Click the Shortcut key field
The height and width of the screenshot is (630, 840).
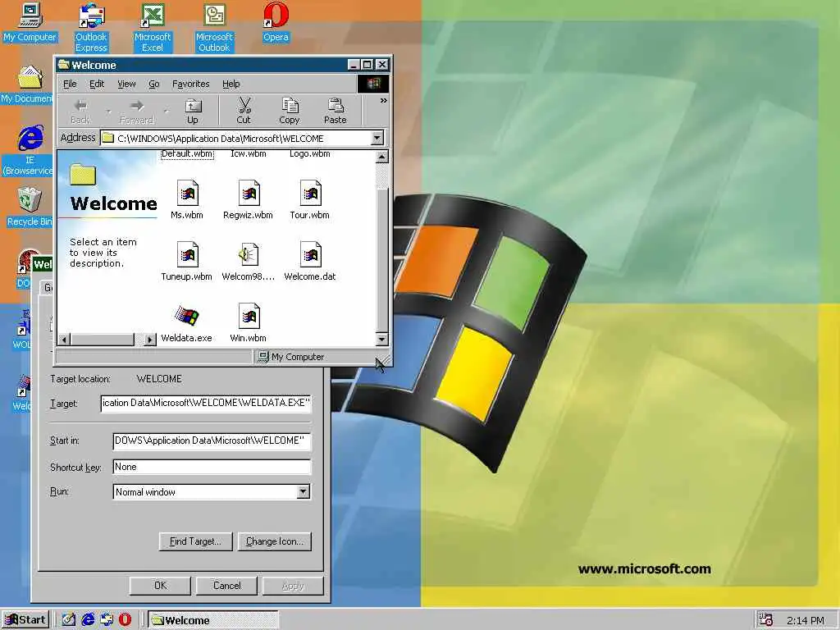tap(212, 467)
